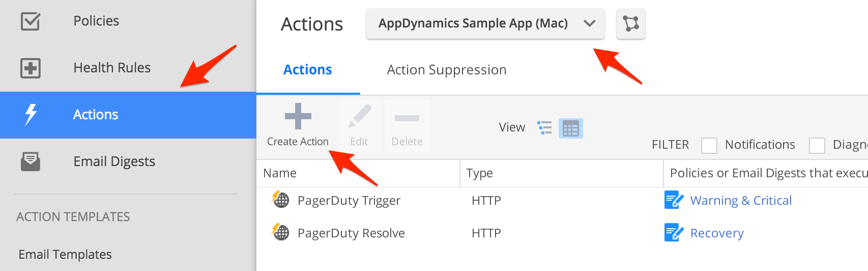Viewport: 868px width, 271px height.
Task: Toggle the Diagnostics filter checkbox
Action: [817, 145]
